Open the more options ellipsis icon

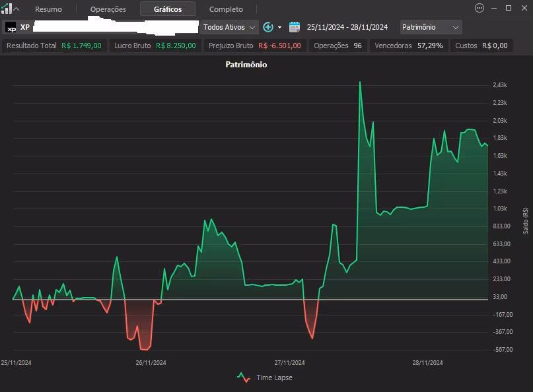[480, 8]
